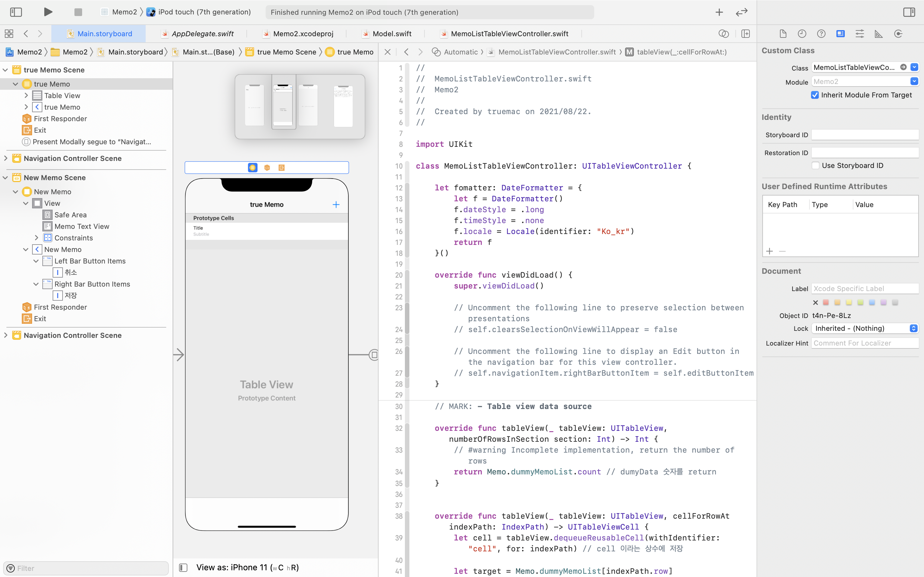Expand the Table View tree item

[x=26, y=96]
